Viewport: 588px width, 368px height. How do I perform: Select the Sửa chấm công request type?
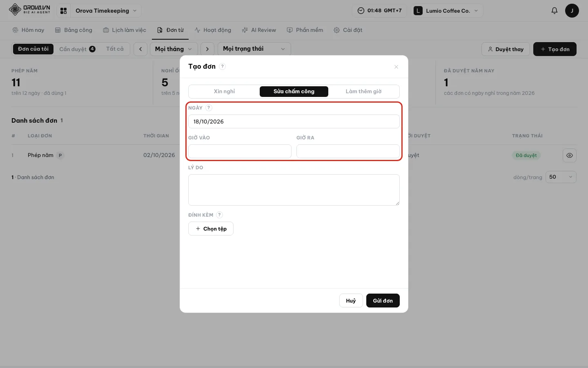(x=294, y=92)
